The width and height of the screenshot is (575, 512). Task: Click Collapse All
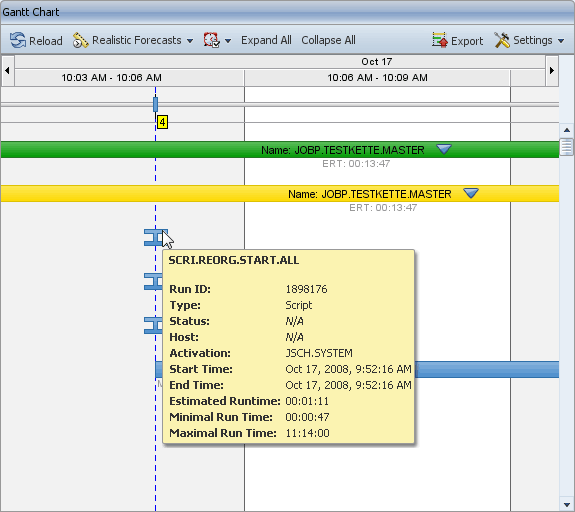click(328, 40)
